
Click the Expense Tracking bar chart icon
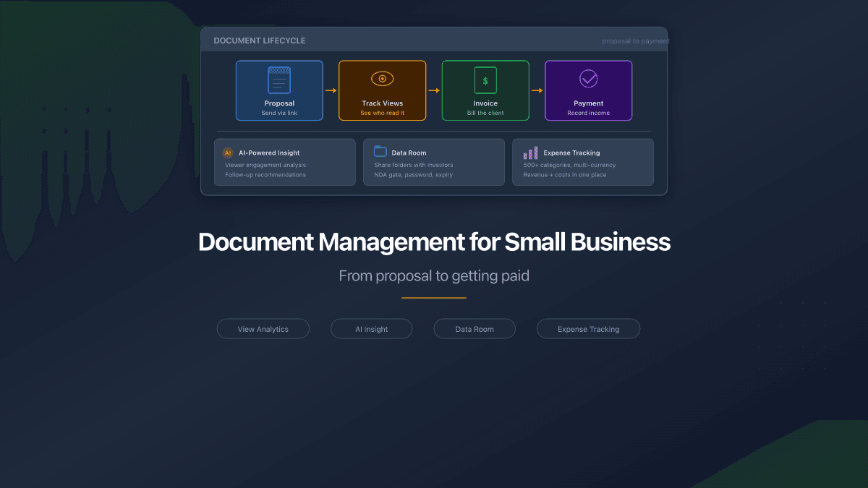tap(529, 153)
